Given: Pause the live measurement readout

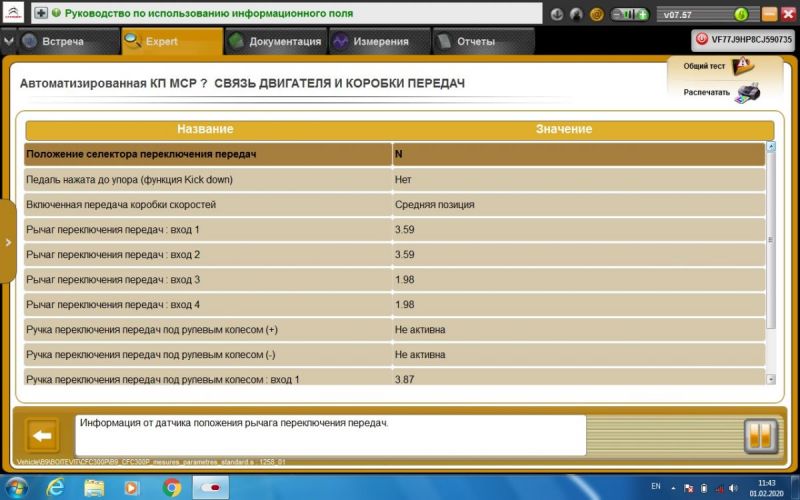Looking at the screenshot, I should 760,437.
